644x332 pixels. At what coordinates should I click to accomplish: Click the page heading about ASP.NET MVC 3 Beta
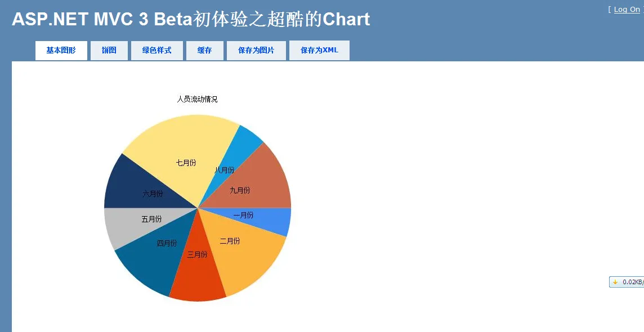click(x=191, y=19)
